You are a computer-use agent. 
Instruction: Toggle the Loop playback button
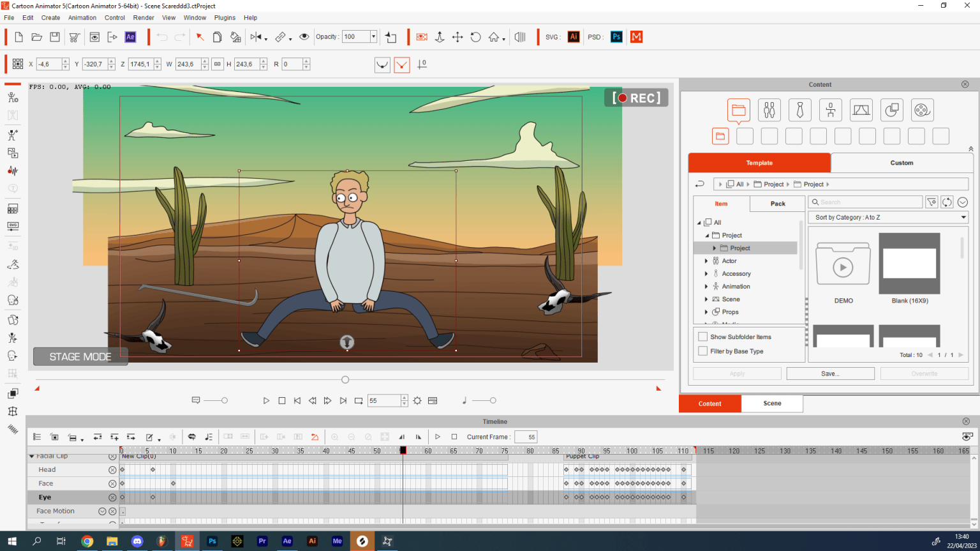[x=359, y=401]
